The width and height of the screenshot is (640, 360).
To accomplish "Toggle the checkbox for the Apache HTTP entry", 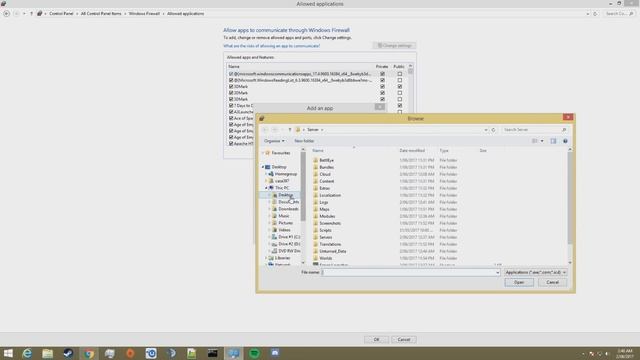I will click(x=231, y=144).
